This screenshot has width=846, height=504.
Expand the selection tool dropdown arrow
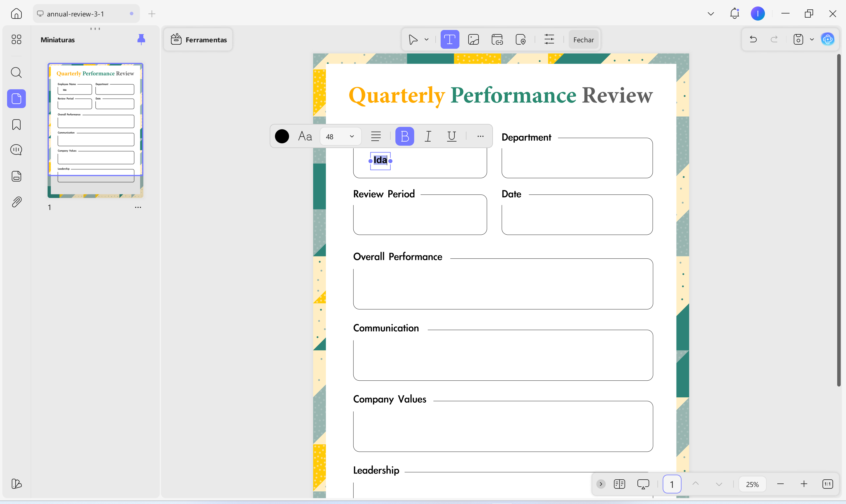(x=427, y=39)
